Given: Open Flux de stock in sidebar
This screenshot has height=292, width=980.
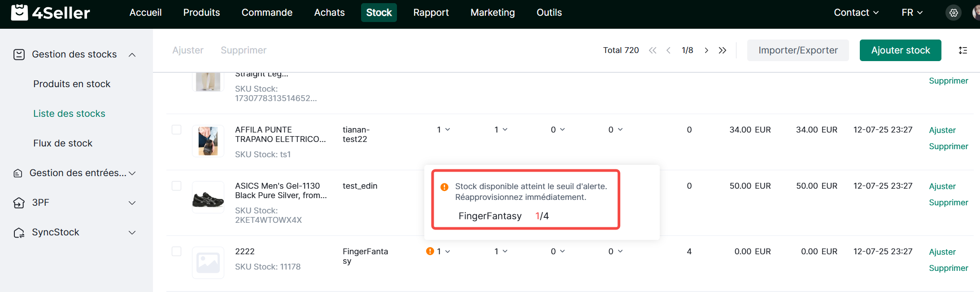Looking at the screenshot, I should tap(63, 143).
